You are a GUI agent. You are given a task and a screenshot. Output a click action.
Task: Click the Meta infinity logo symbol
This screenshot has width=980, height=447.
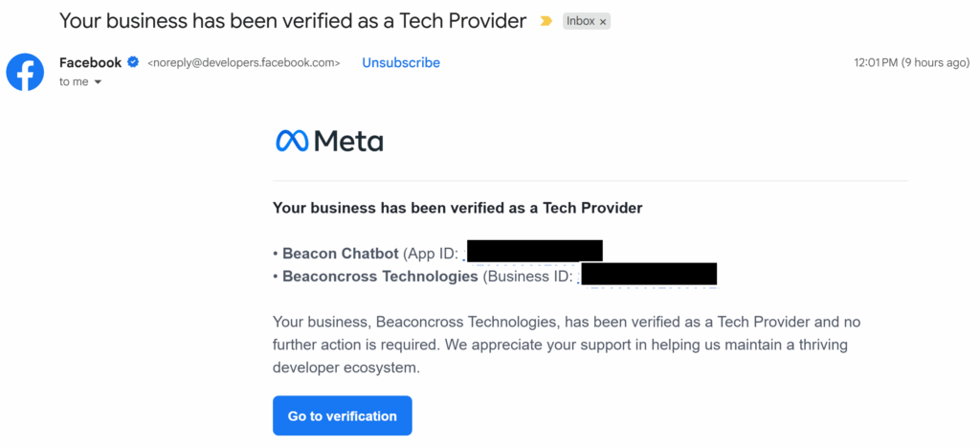click(x=292, y=141)
